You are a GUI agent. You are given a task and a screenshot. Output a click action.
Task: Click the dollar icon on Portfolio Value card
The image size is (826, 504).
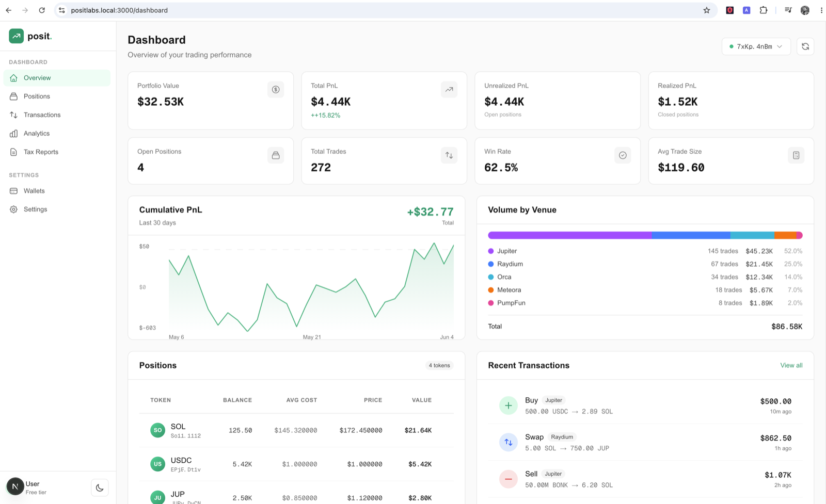click(276, 89)
